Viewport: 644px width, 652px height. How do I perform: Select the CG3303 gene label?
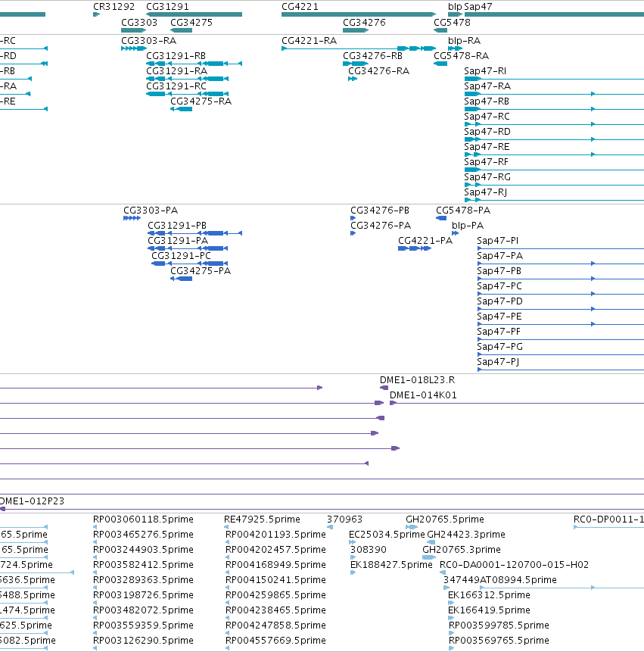(x=139, y=23)
